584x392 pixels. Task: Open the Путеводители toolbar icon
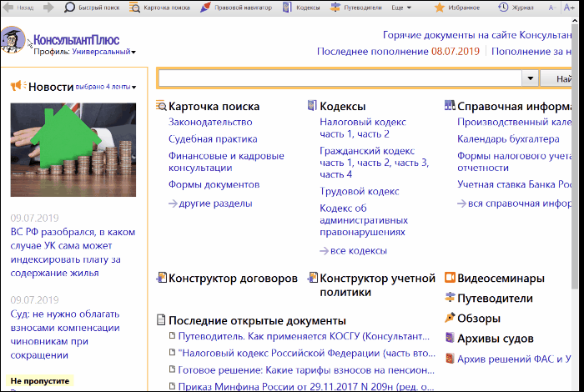(335, 7)
